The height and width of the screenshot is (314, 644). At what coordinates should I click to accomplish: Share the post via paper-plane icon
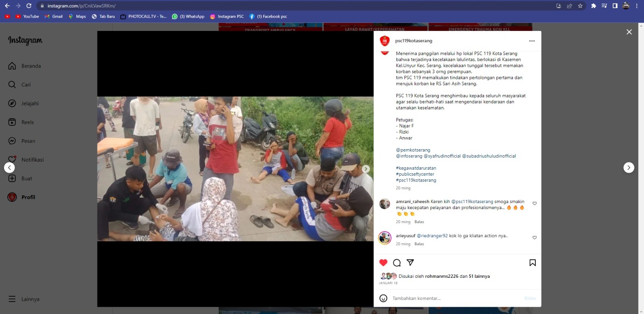(410, 263)
